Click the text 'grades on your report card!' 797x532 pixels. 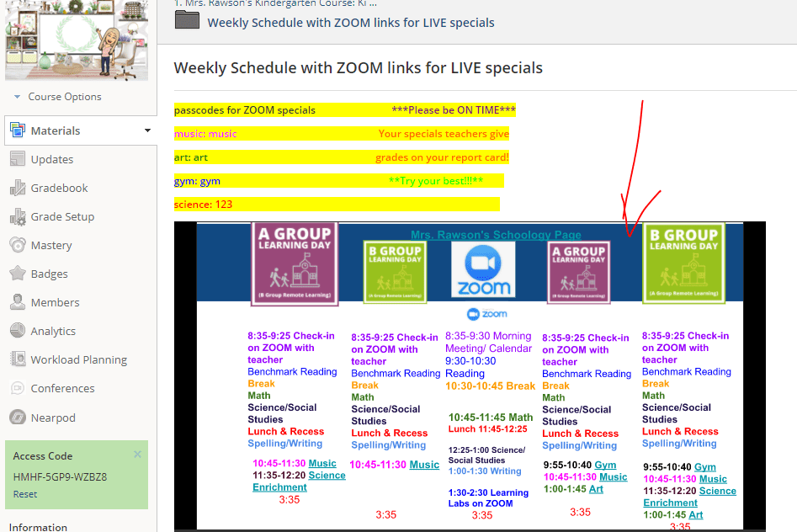pyautogui.click(x=442, y=157)
